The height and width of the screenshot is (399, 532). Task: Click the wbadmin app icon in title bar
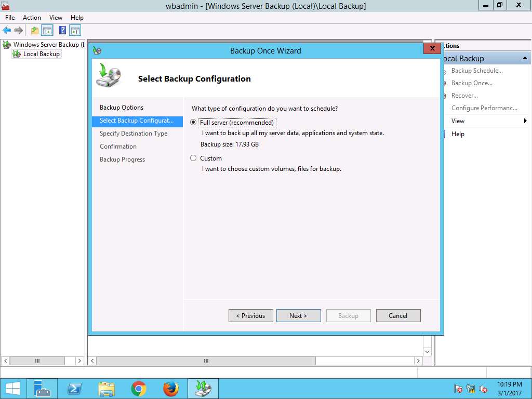click(5, 5)
